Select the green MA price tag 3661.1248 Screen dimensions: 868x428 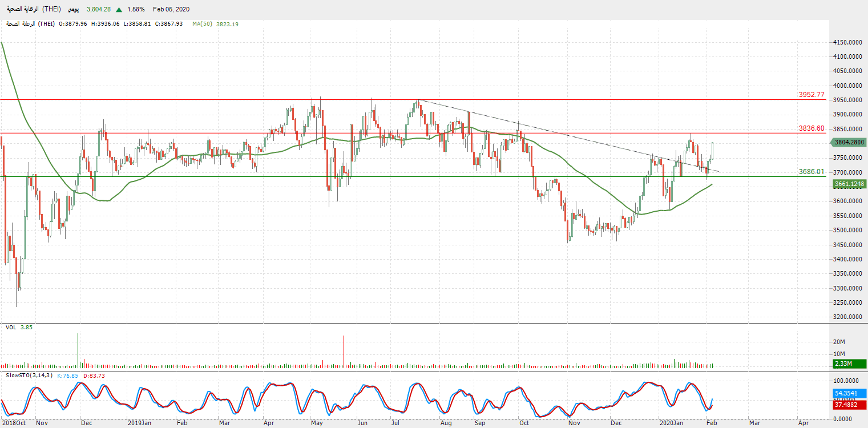pyautogui.click(x=850, y=184)
